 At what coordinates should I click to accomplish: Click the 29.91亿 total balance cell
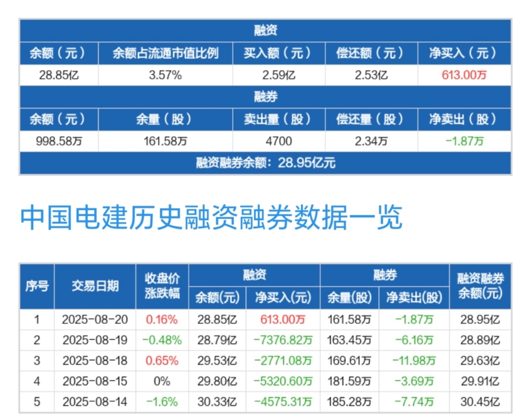pos(480,382)
